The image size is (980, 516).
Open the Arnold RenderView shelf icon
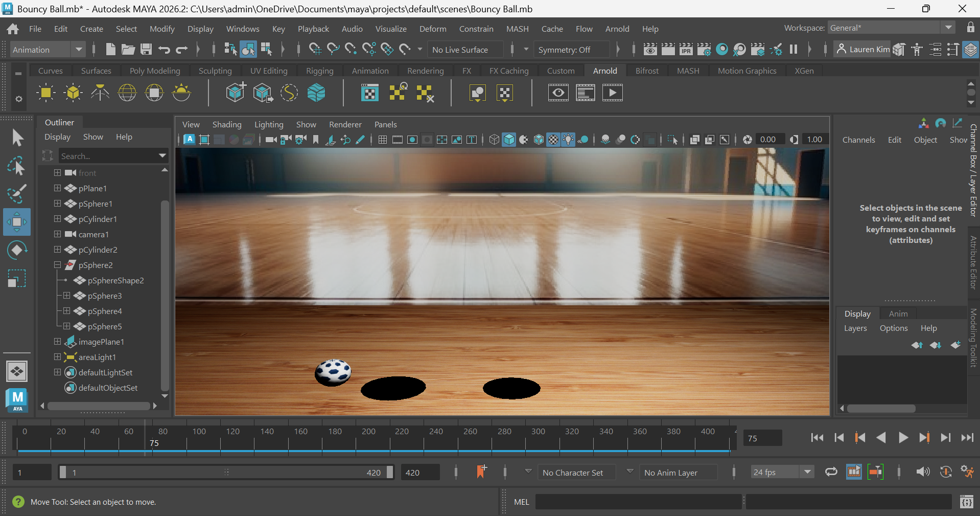point(558,93)
